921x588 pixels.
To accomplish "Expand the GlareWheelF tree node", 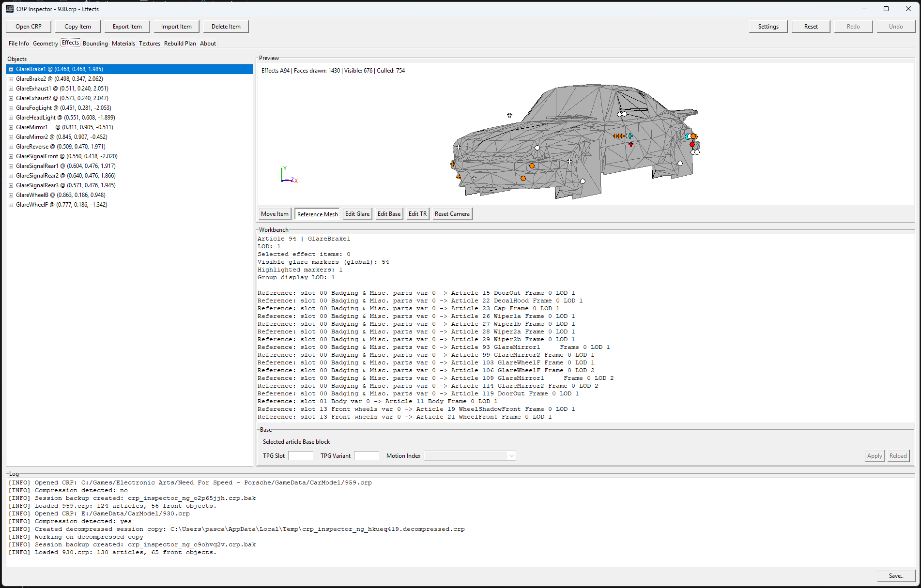I will tap(11, 205).
